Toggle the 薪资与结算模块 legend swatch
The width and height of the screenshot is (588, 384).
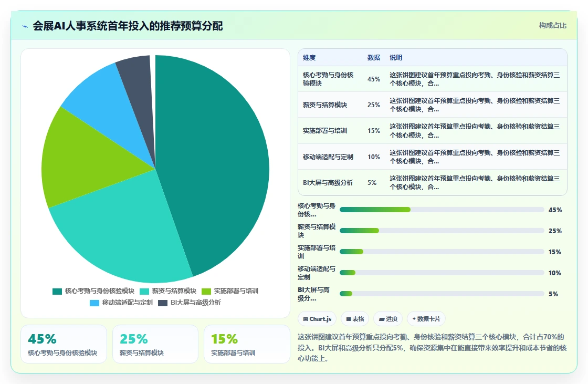[x=144, y=292]
